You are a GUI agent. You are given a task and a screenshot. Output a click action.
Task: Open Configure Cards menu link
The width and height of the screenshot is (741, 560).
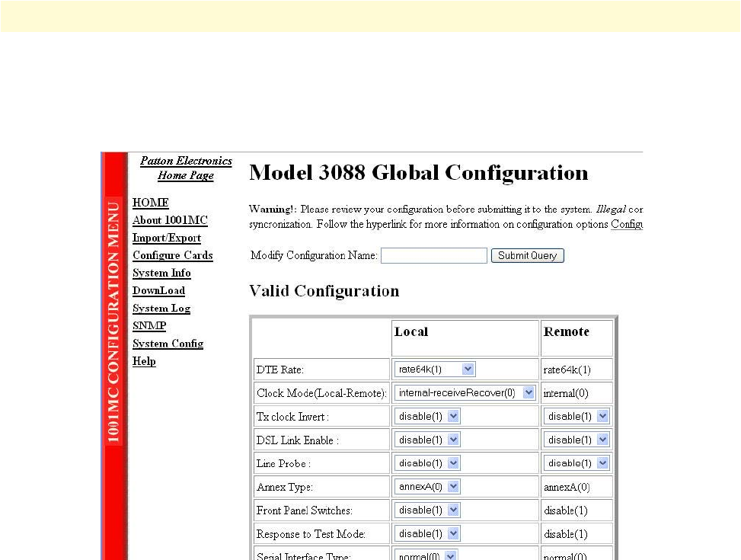pos(172,255)
